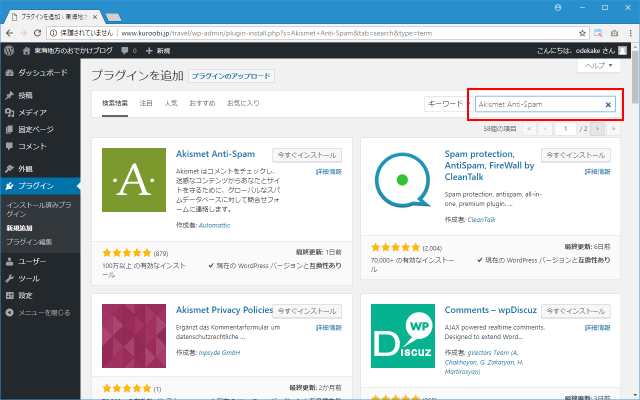Open the 設定 settings sidebar menu

(26, 296)
